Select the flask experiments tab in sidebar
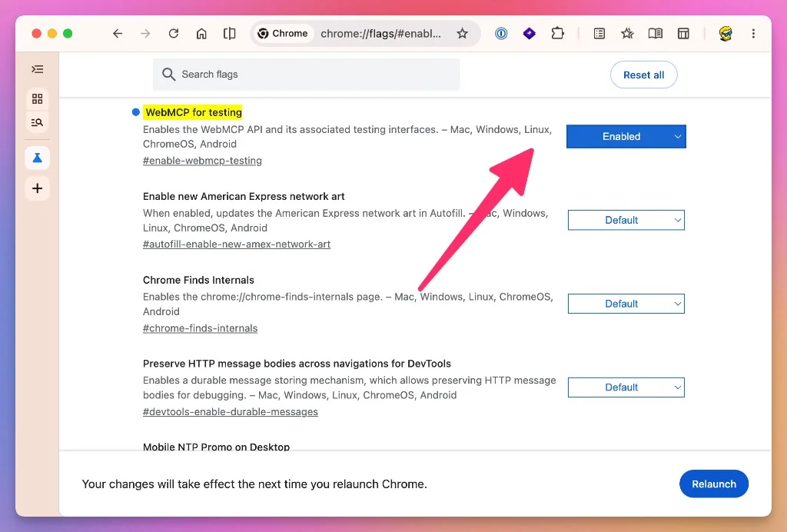The height and width of the screenshot is (532, 787). [37, 158]
